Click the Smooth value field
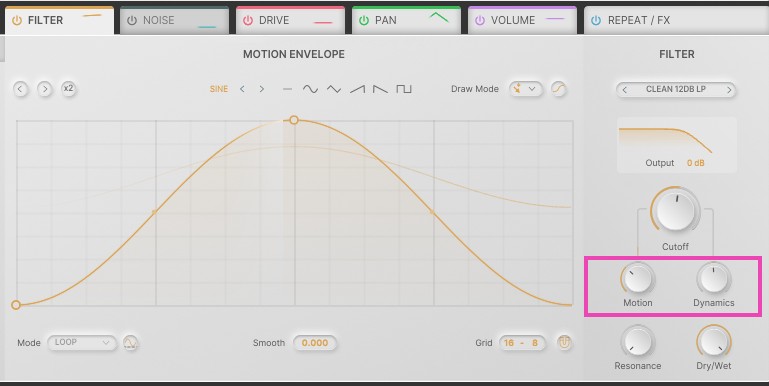The width and height of the screenshot is (769, 386). coord(315,343)
